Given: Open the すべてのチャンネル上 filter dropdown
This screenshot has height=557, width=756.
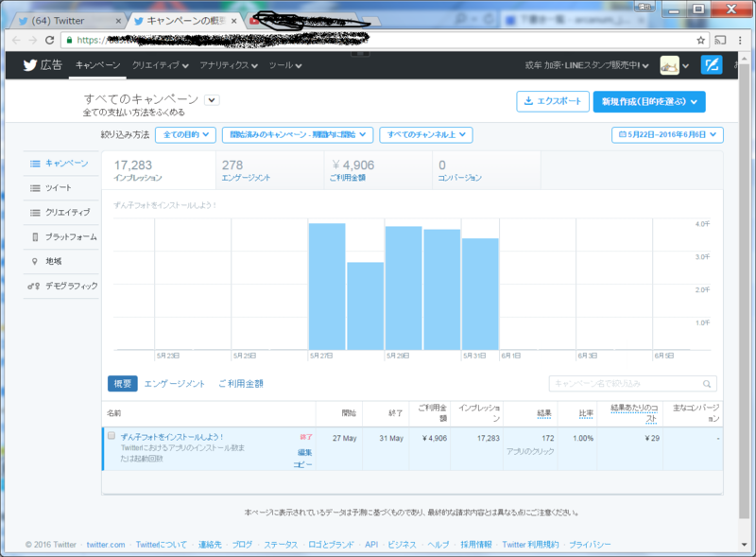Looking at the screenshot, I should 426,134.
